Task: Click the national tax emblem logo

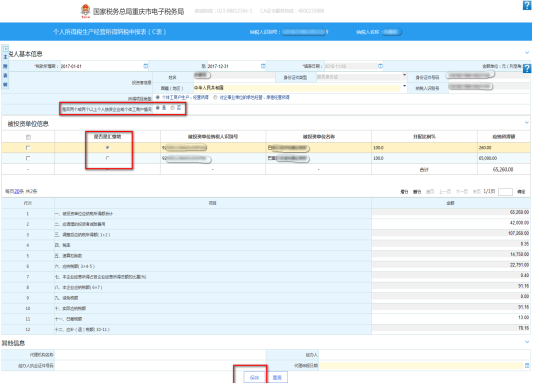Action: coord(85,11)
